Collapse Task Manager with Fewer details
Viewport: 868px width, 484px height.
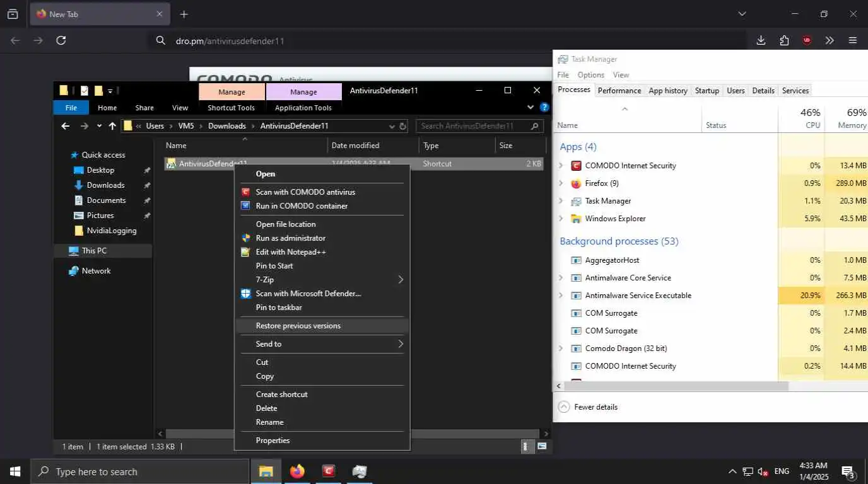pyautogui.click(x=588, y=407)
